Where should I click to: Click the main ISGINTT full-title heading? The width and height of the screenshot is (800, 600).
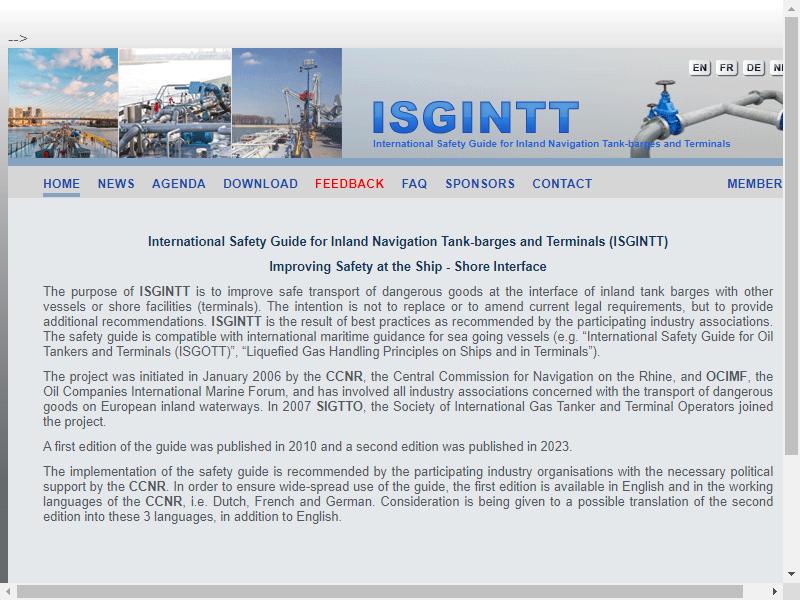click(x=408, y=241)
